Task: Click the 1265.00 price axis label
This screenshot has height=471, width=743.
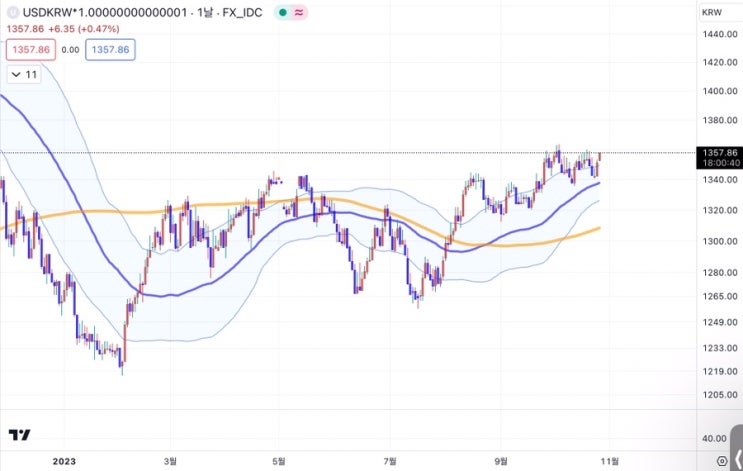Action: tap(720, 296)
